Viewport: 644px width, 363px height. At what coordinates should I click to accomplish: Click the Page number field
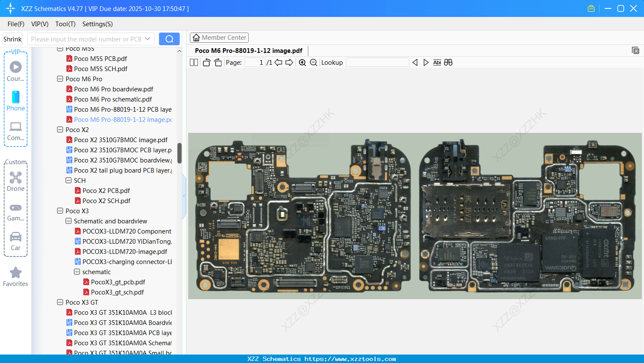coord(255,63)
